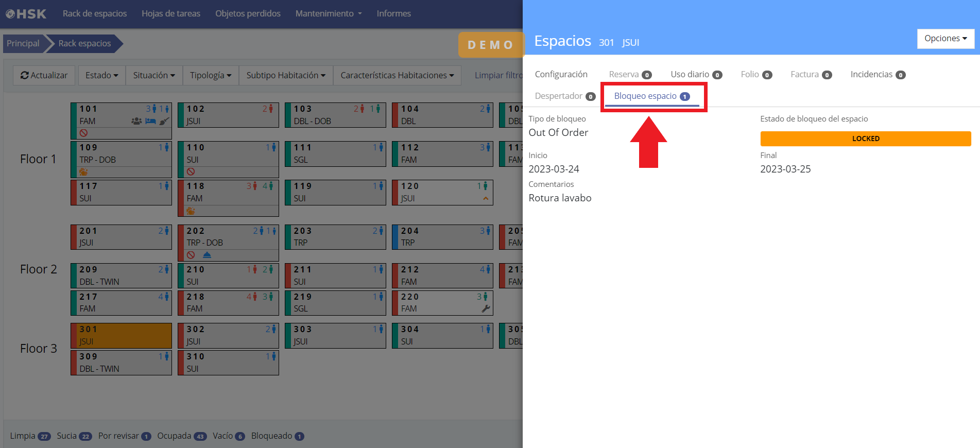980x448 pixels.
Task: Click the Principal breadcrumb link
Action: (x=23, y=44)
